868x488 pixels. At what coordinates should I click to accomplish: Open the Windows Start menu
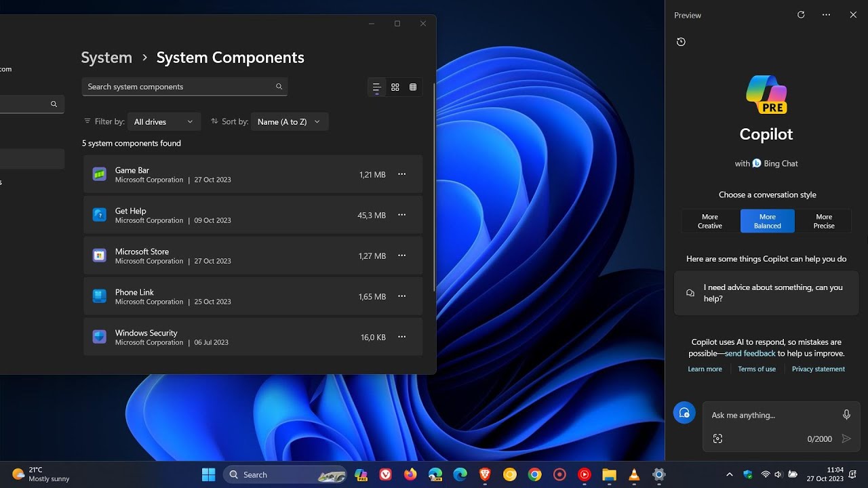[208, 474]
